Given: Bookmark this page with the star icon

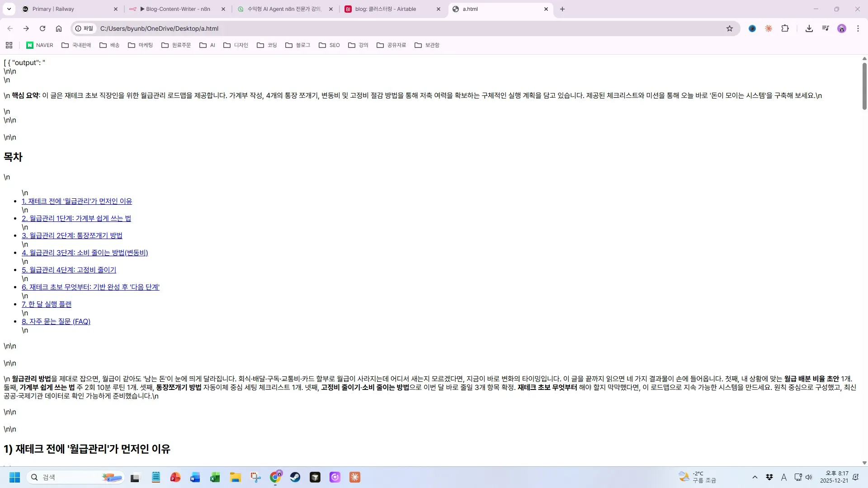Looking at the screenshot, I should pos(730,28).
